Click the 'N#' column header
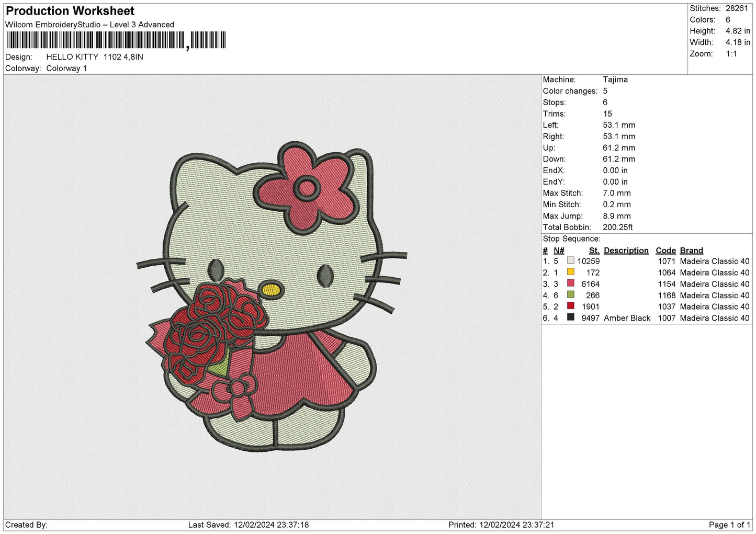756x534 pixels. pos(559,251)
